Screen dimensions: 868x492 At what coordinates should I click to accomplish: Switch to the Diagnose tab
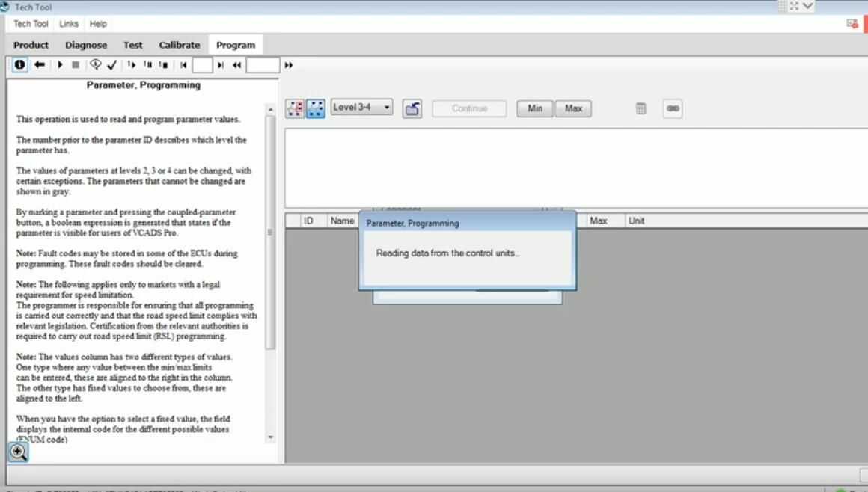tap(86, 45)
